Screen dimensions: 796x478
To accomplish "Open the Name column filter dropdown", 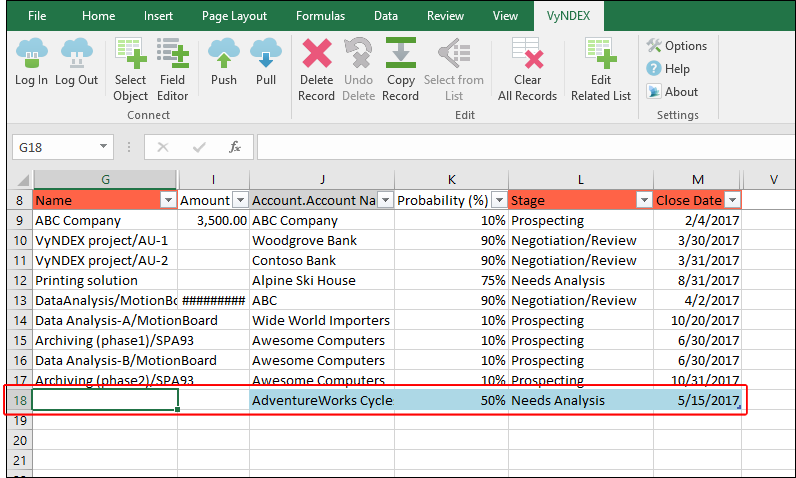I will 168,200.
